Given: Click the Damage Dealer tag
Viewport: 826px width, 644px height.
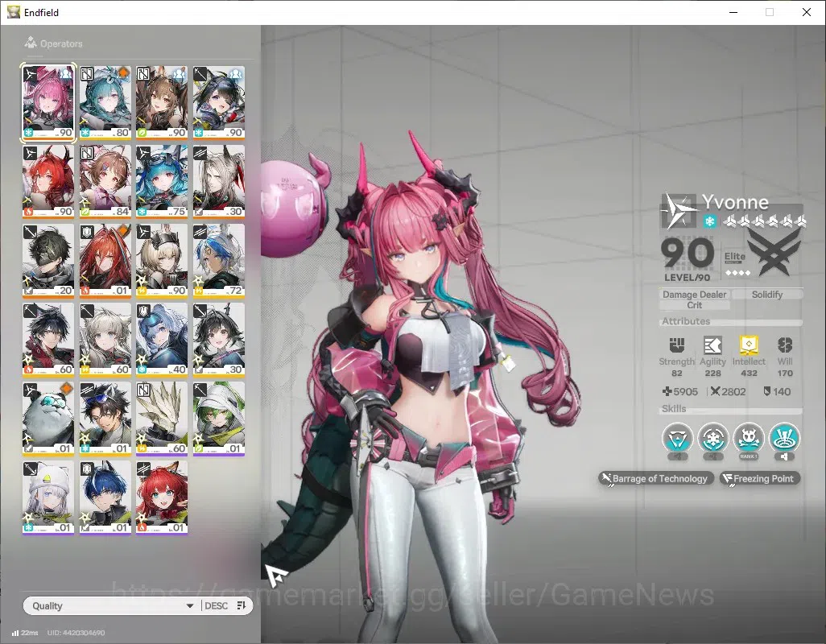Looking at the screenshot, I should click(x=694, y=295).
